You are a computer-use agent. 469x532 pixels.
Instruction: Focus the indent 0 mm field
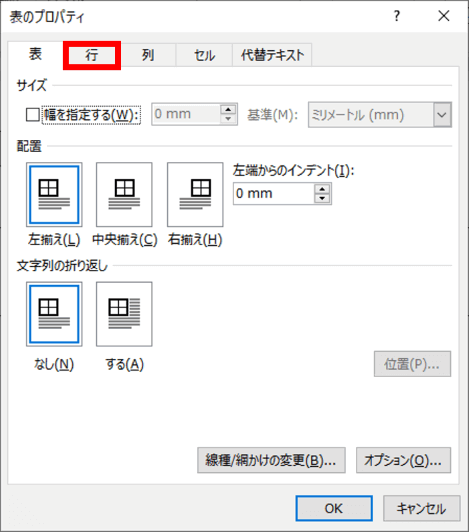274,194
